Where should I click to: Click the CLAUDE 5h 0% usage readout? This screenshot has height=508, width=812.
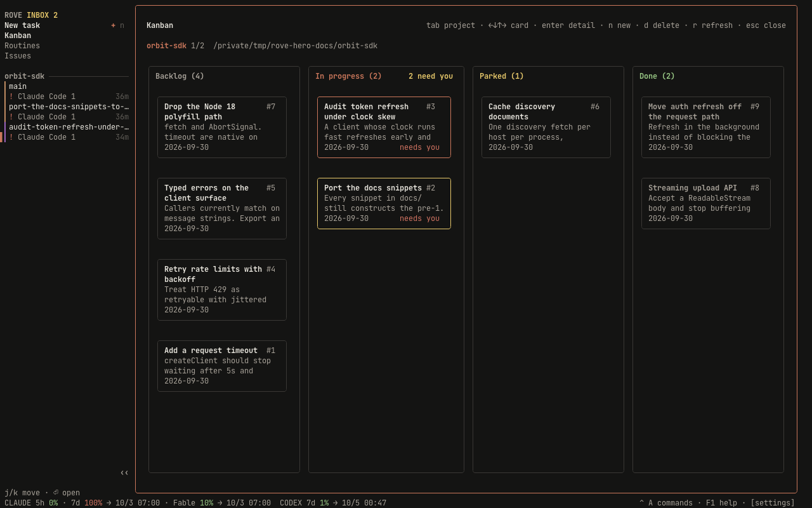pos(31,503)
